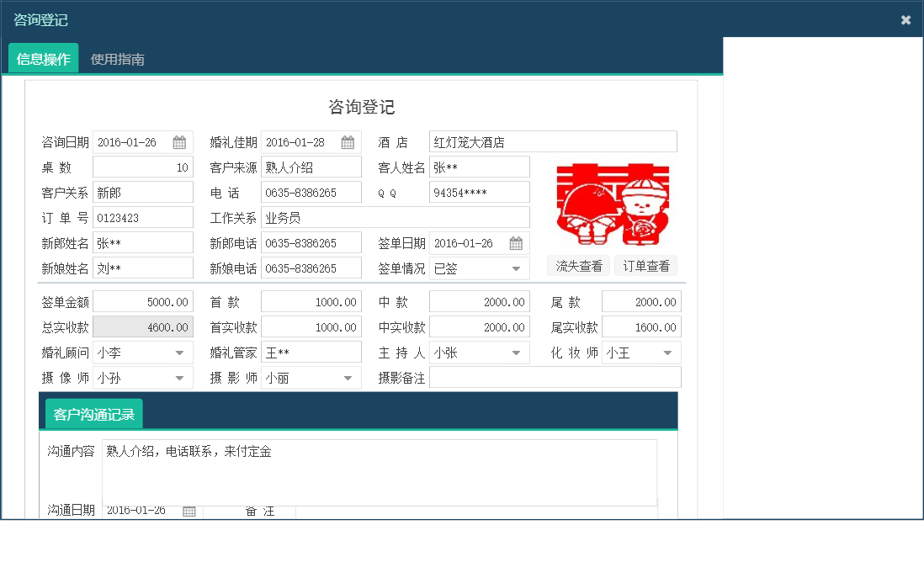Open the calendar picker for 咨询日期
Image resolution: width=924 pixels, height=578 pixels.
coord(178,141)
